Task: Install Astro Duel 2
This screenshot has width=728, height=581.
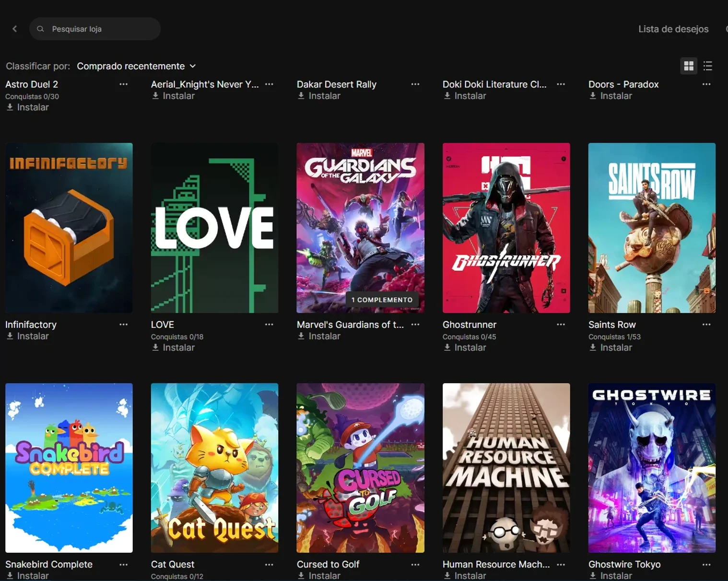Action: click(28, 107)
